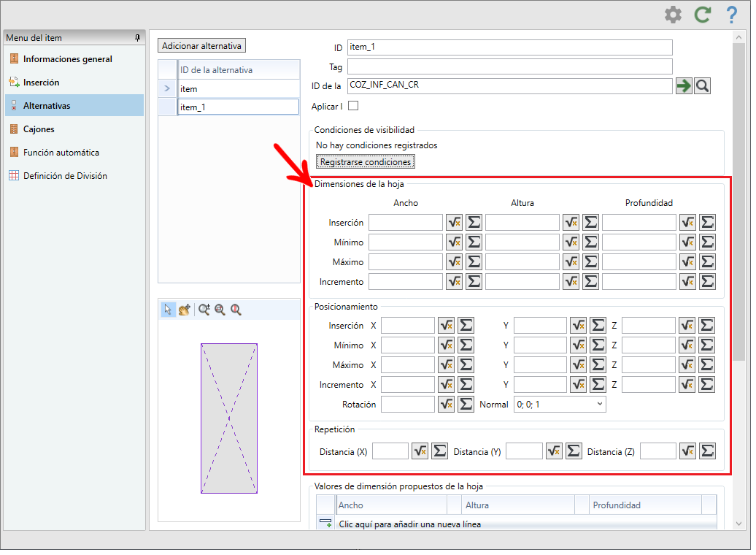Focus the empty Tag input field
This screenshot has height=555, width=756.
(x=509, y=66)
